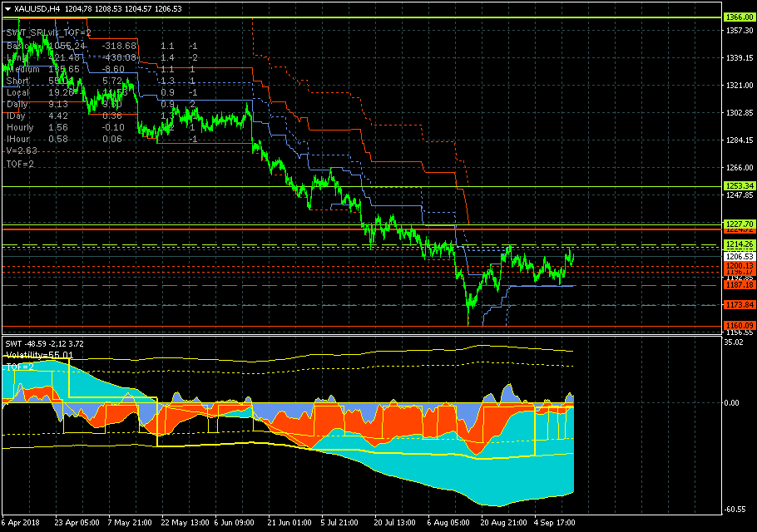757x532 pixels.
Task: Click the 4 Sep 17:00 time label
Action: (x=553, y=524)
